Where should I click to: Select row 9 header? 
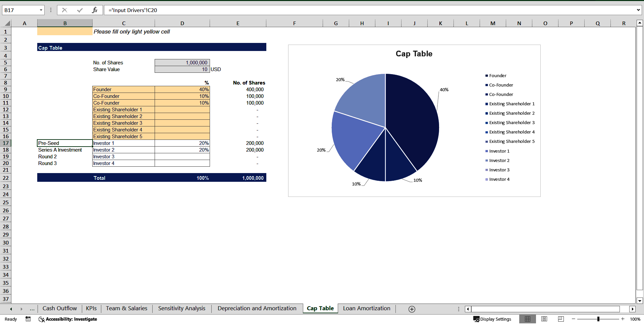(6, 90)
